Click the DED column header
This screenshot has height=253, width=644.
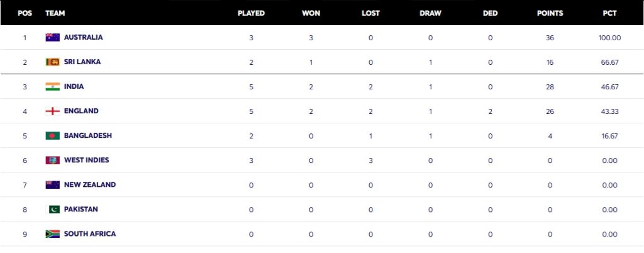coord(490,13)
